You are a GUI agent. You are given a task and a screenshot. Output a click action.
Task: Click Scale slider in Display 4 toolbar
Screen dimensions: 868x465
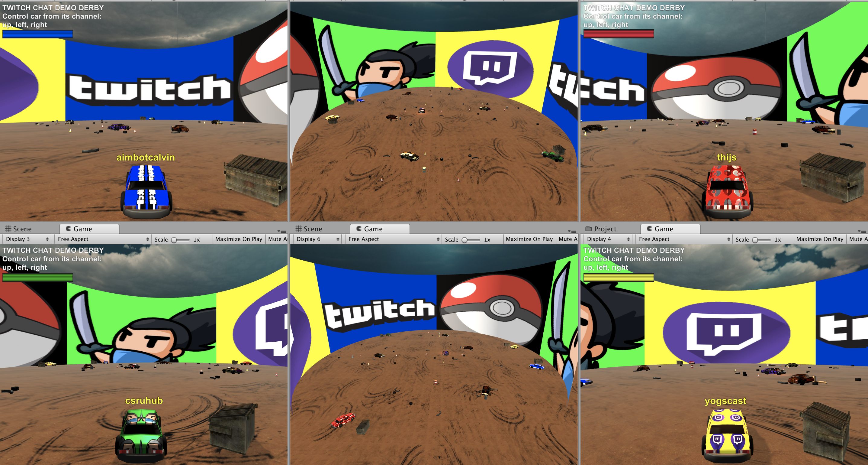[x=761, y=240]
